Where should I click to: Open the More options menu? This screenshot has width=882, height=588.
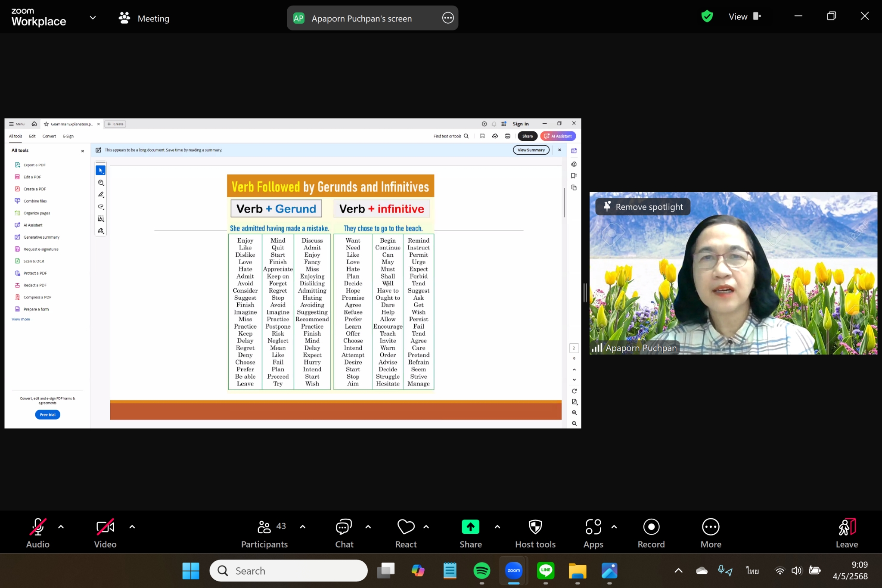click(711, 533)
